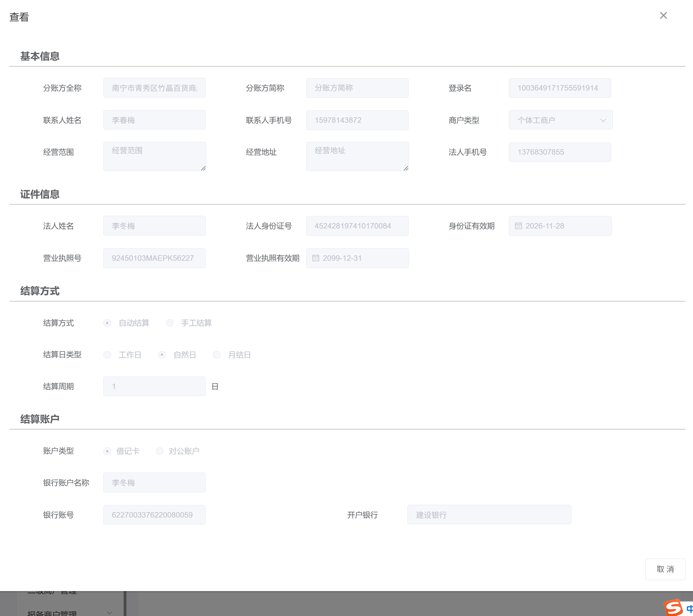Select 对公账户 account type

(x=159, y=451)
